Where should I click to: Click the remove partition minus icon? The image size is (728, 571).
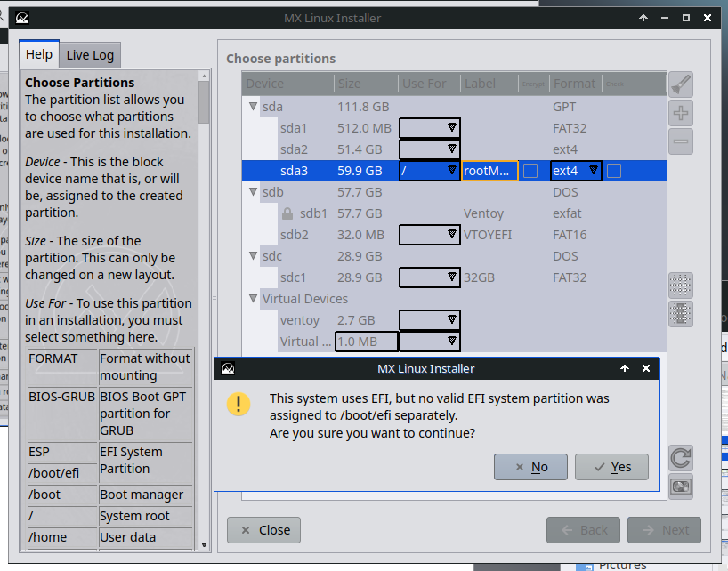click(681, 141)
